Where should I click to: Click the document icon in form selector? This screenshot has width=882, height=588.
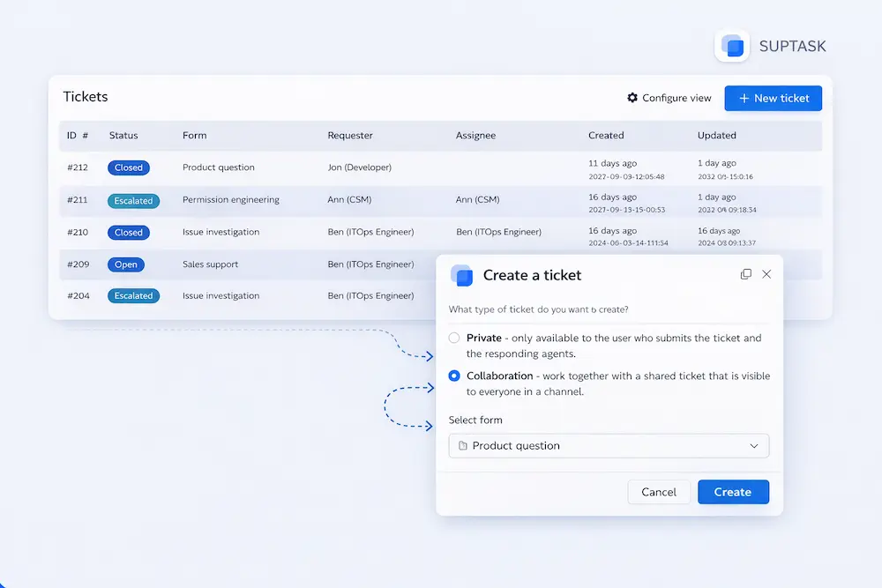[x=462, y=446]
